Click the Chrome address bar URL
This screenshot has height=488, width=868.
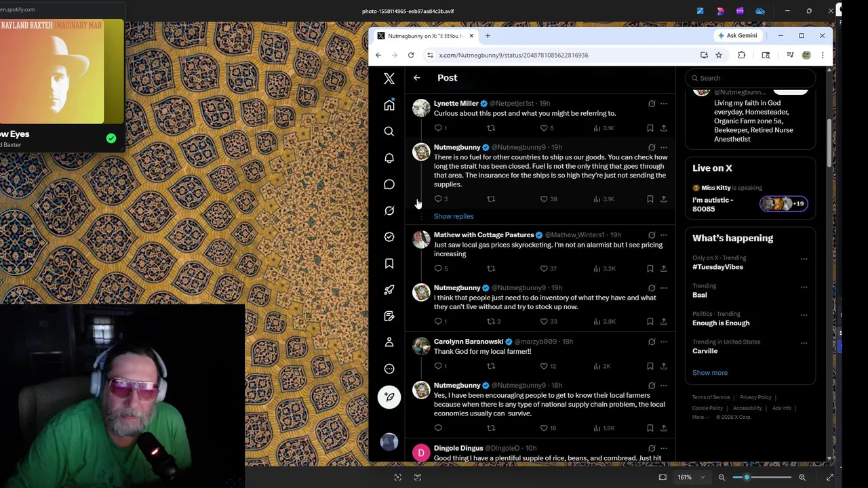click(513, 56)
